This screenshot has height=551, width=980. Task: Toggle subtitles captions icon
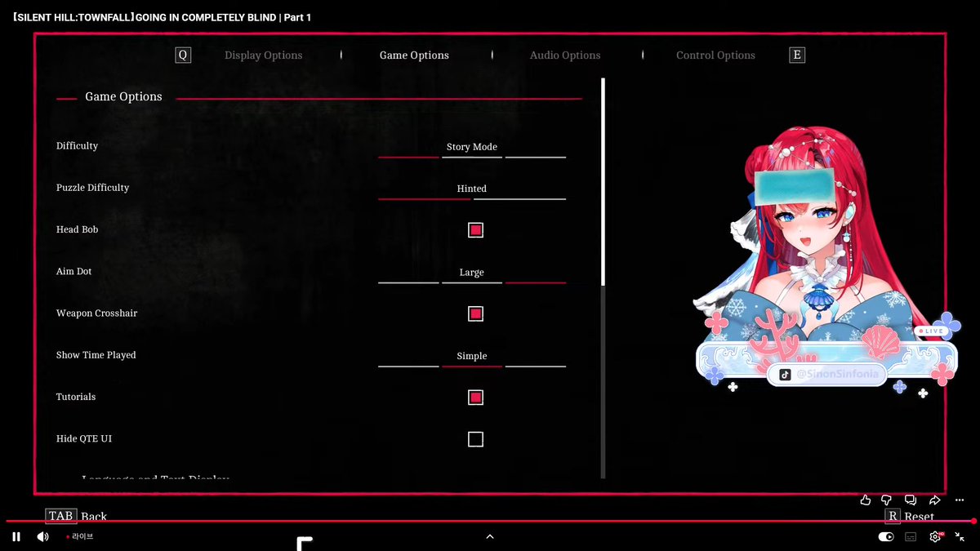click(x=911, y=537)
